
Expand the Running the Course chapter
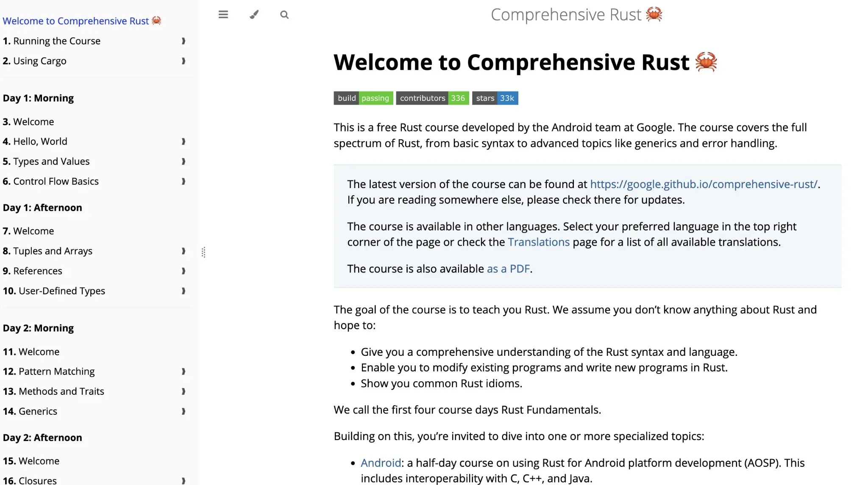[x=184, y=41]
